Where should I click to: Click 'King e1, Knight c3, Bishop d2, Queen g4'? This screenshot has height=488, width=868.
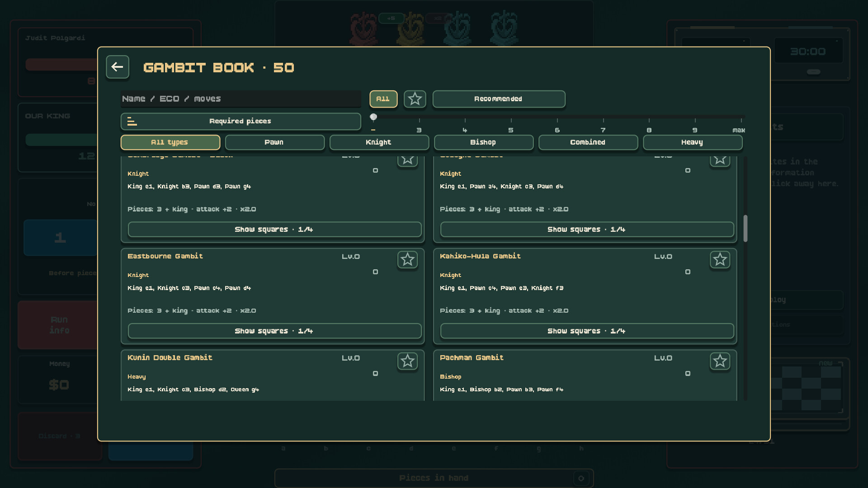click(193, 389)
